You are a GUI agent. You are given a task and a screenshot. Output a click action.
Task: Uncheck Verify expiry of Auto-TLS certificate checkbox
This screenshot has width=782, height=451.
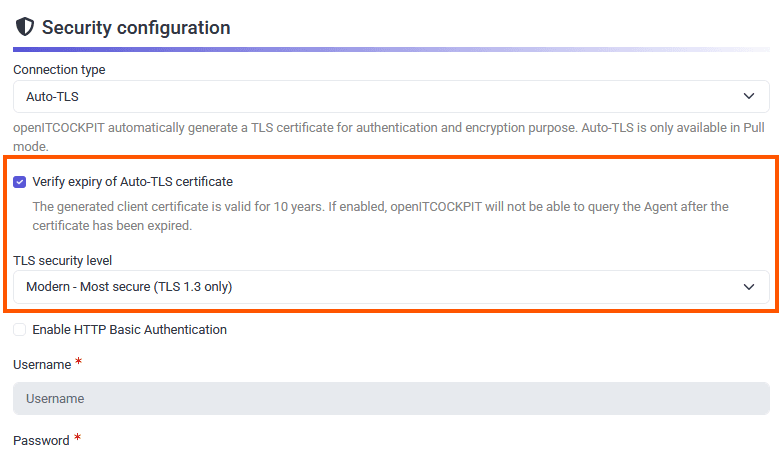click(20, 182)
